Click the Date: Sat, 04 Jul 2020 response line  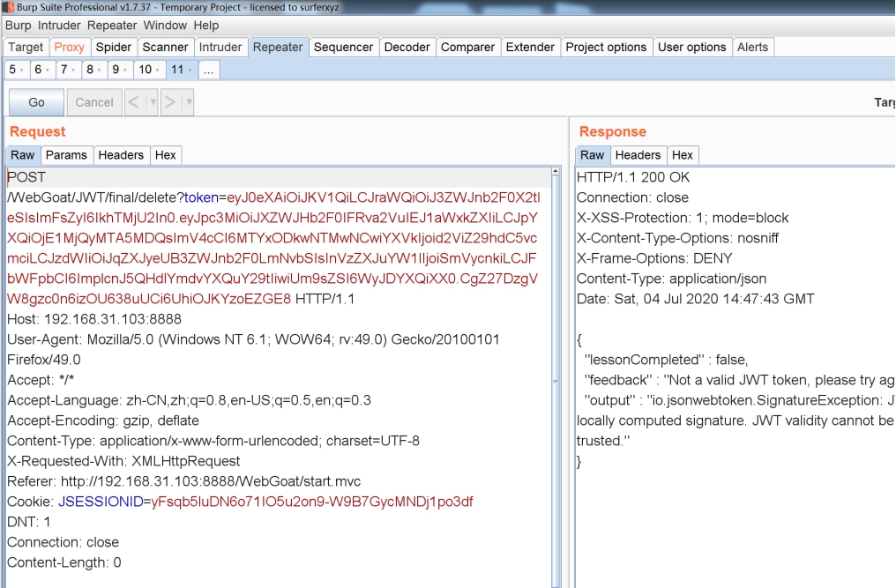(696, 299)
